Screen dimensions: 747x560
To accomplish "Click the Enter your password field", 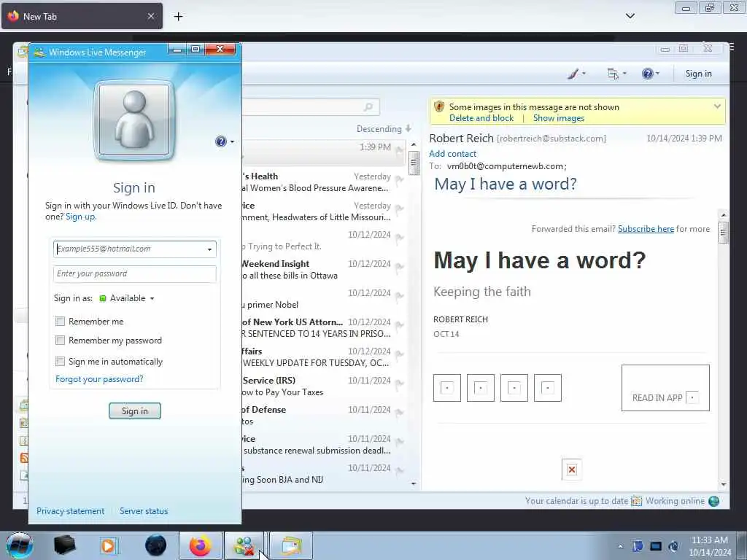I will [x=135, y=274].
